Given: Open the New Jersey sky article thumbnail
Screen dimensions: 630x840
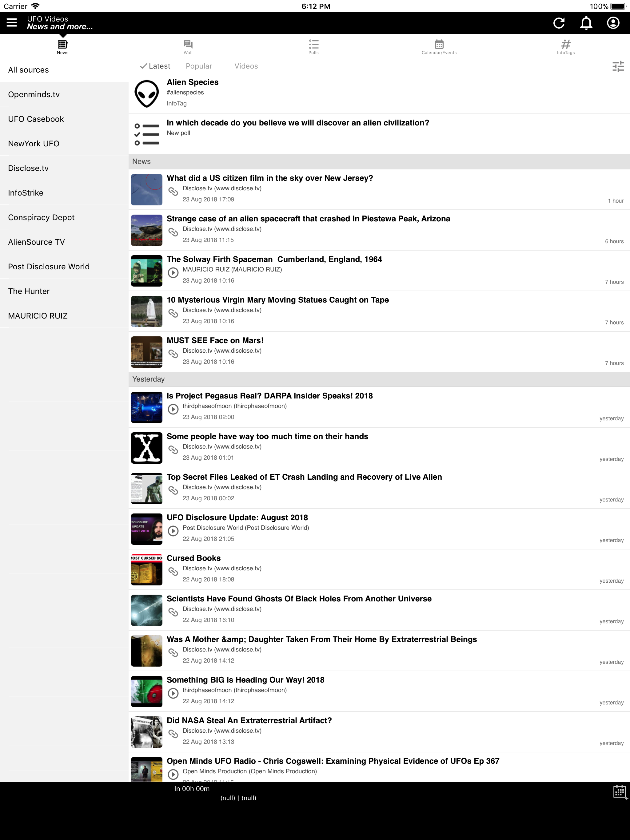Looking at the screenshot, I should click(147, 190).
